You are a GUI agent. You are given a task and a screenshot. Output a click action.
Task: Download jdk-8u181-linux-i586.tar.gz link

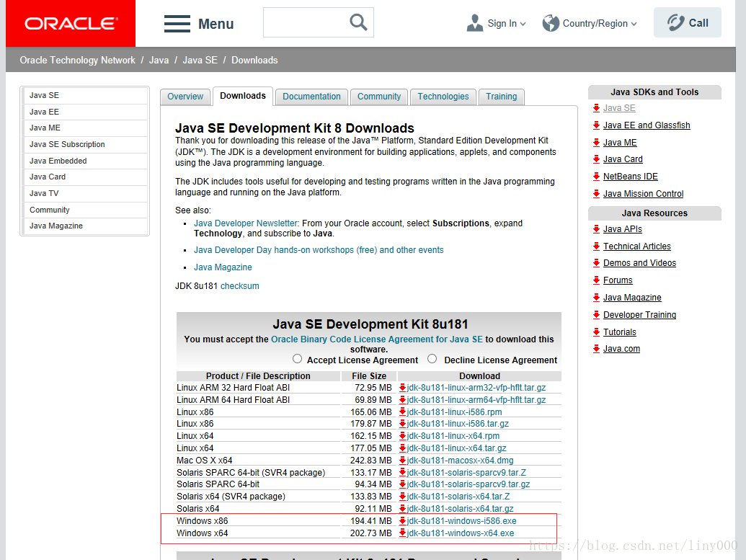458,424
